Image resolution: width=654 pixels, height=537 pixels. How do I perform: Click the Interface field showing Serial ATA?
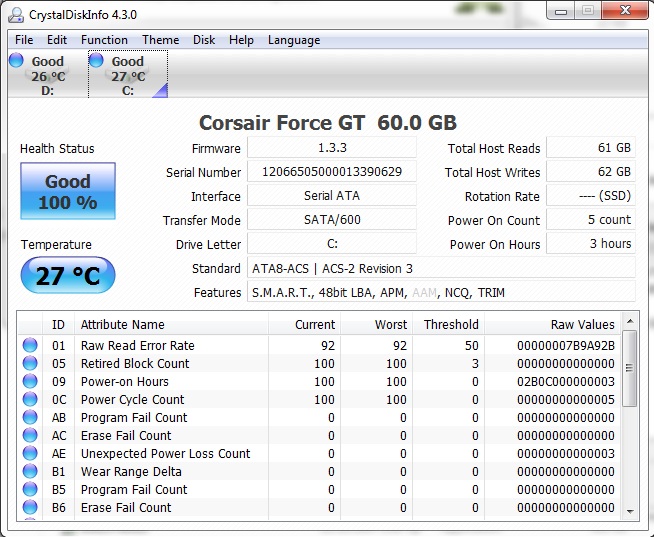(x=332, y=196)
